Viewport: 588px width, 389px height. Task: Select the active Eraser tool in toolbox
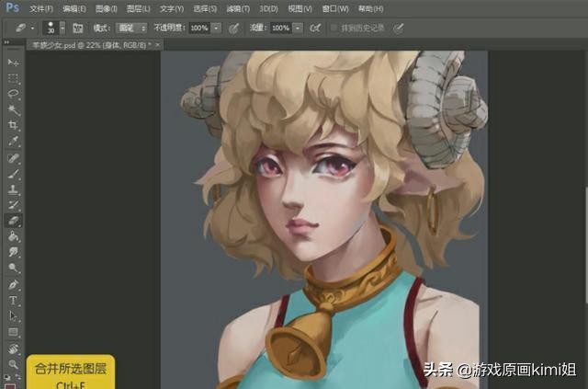pos(13,221)
